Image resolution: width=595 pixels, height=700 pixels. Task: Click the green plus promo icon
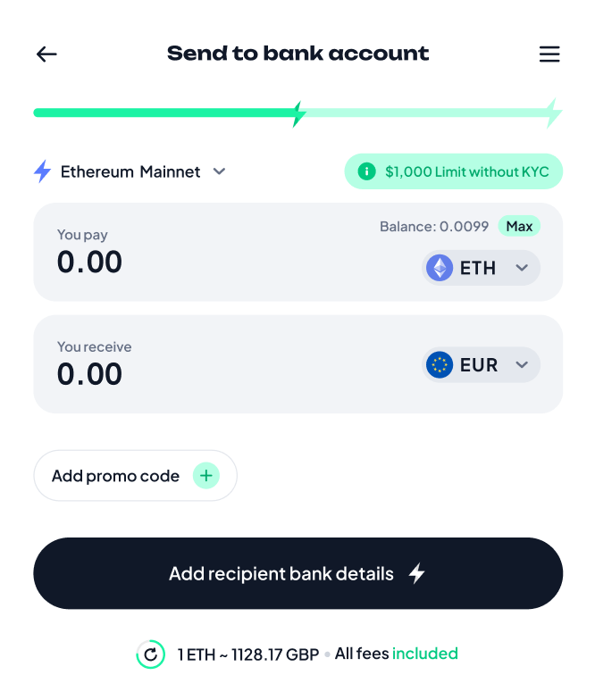pos(205,475)
